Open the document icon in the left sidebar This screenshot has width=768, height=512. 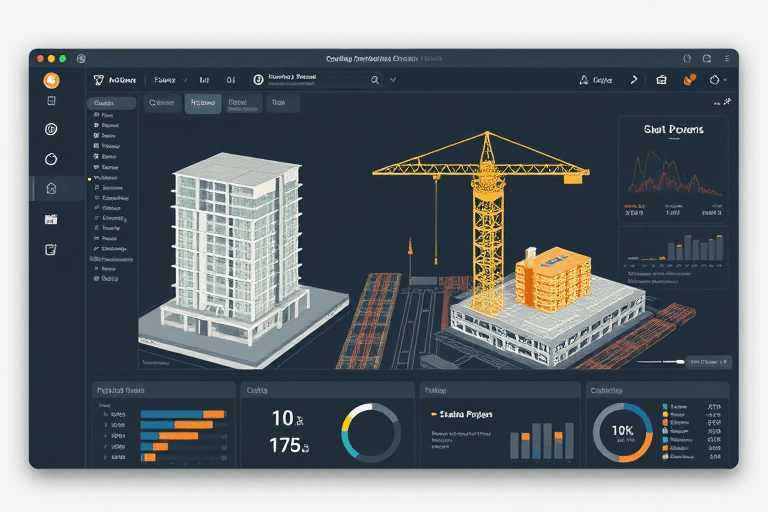[51, 101]
